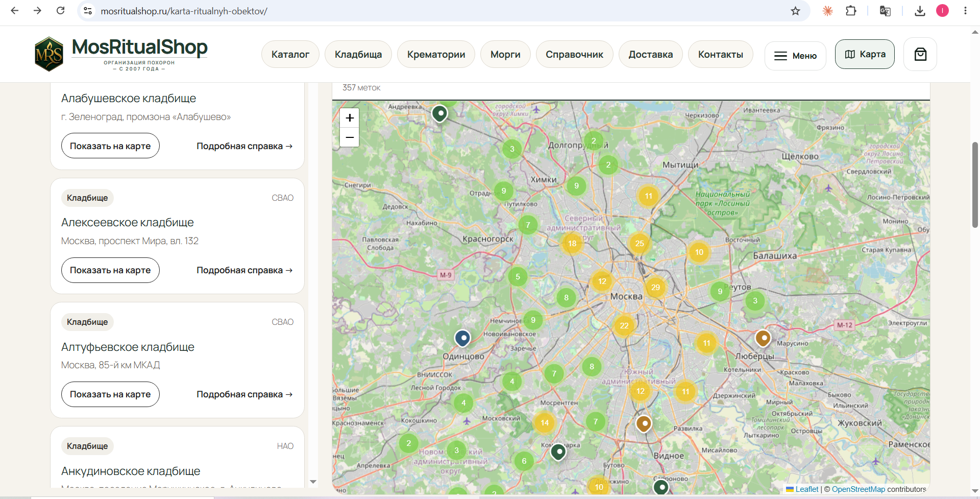980x499 pixels.
Task: Click the page vertical scrollbar thumb
Action: coord(975,185)
